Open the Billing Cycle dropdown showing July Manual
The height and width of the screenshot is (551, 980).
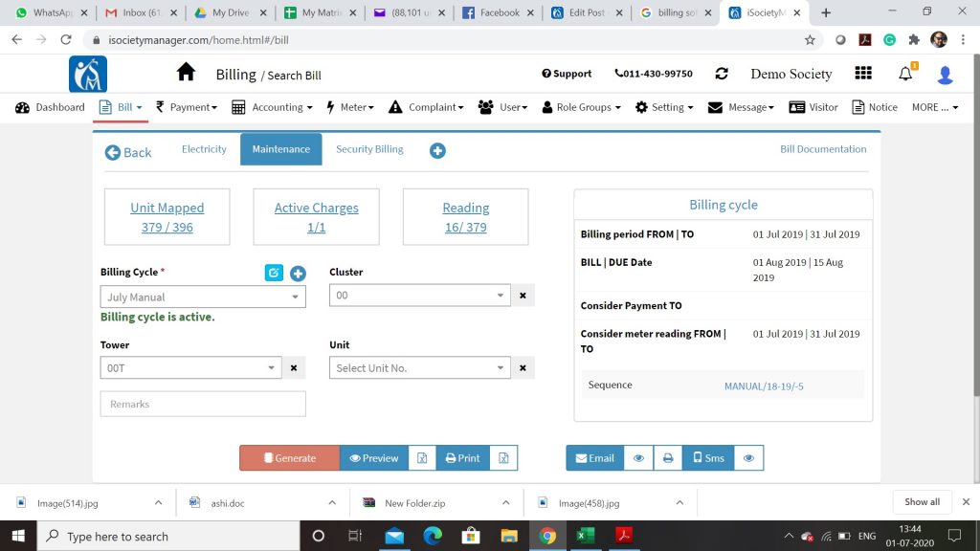point(202,297)
